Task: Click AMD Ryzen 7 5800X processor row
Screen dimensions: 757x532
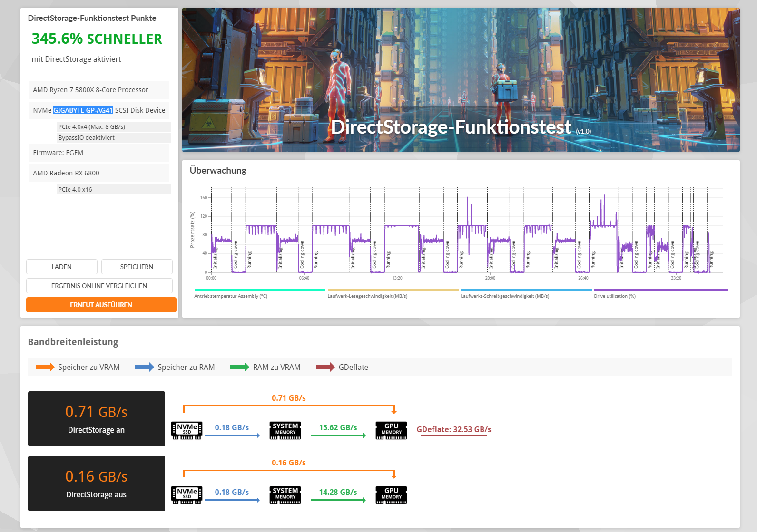Action: point(99,90)
